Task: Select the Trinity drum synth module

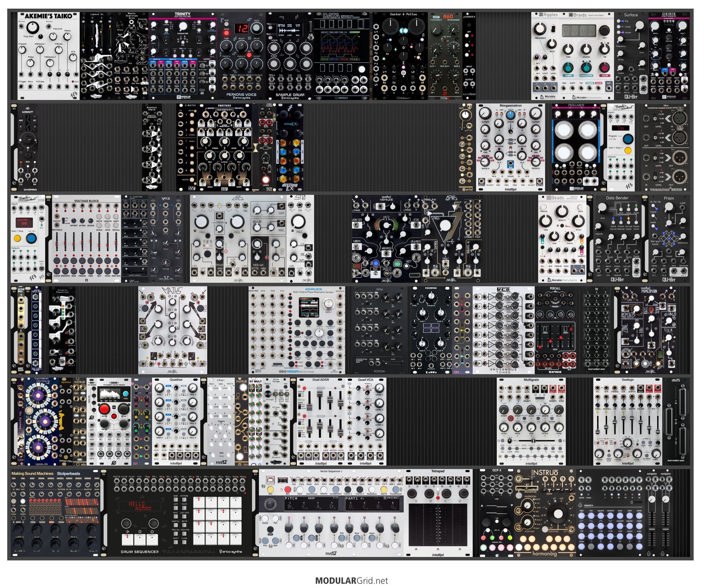Action: [x=183, y=56]
